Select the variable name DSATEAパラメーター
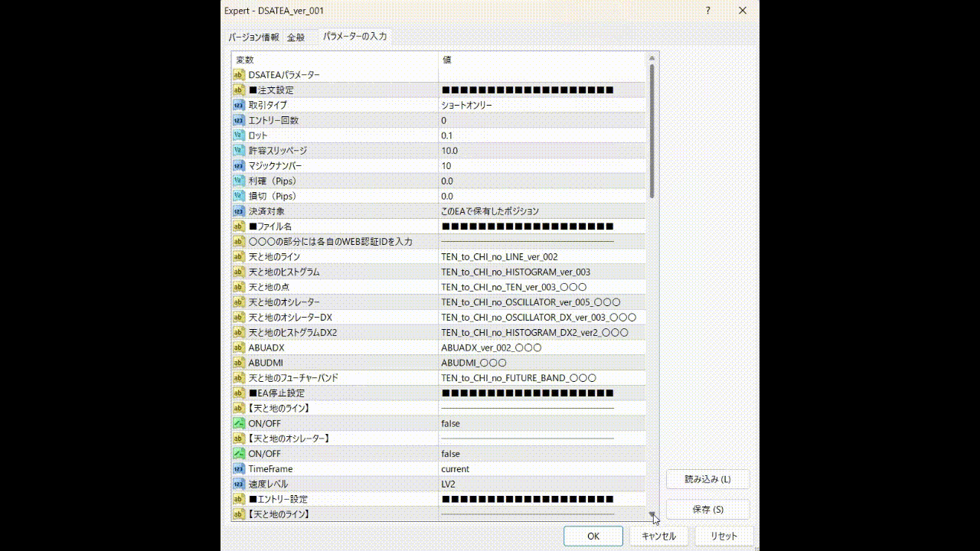Screen dimensions: 980x551 [x=284, y=75]
